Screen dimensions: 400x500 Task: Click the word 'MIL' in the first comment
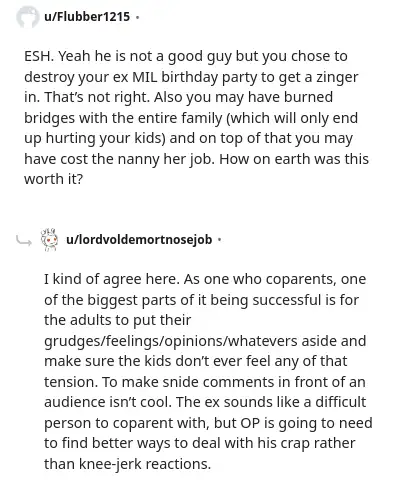145,77
